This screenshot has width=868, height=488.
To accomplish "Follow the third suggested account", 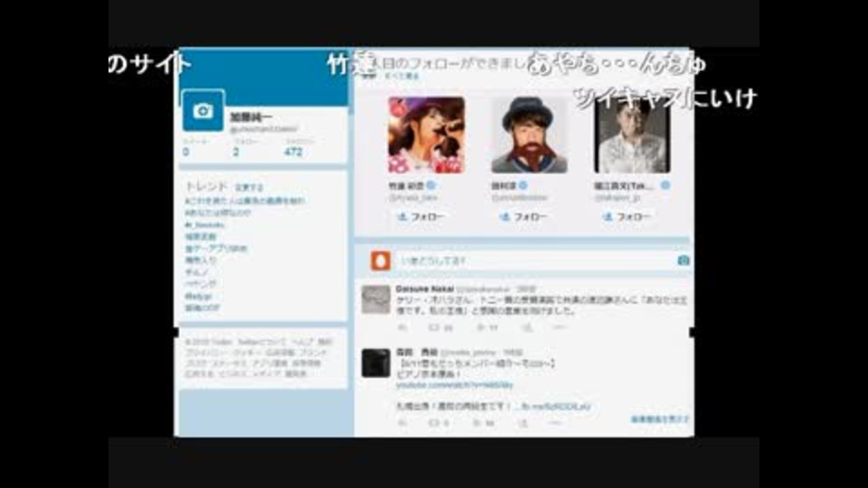I will (627, 217).
